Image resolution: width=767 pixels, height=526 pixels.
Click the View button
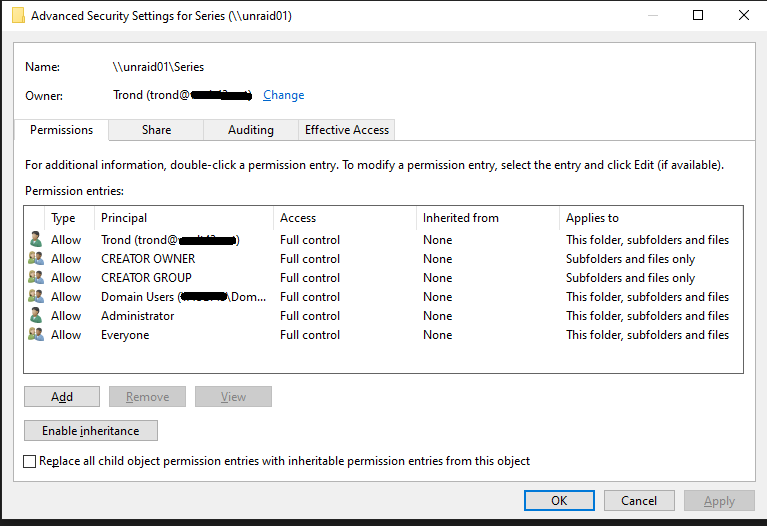click(x=233, y=397)
